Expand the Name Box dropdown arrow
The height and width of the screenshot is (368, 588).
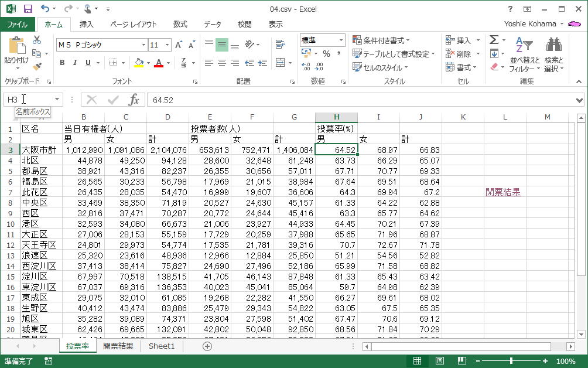click(57, 100)
